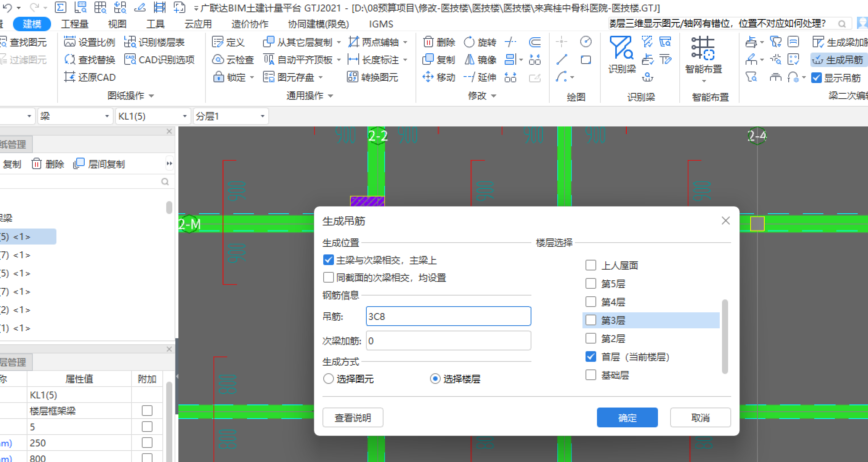The image size is (868, 462).
Task: Tick the 第3层 floor checkbox
Action: (590, 320)
